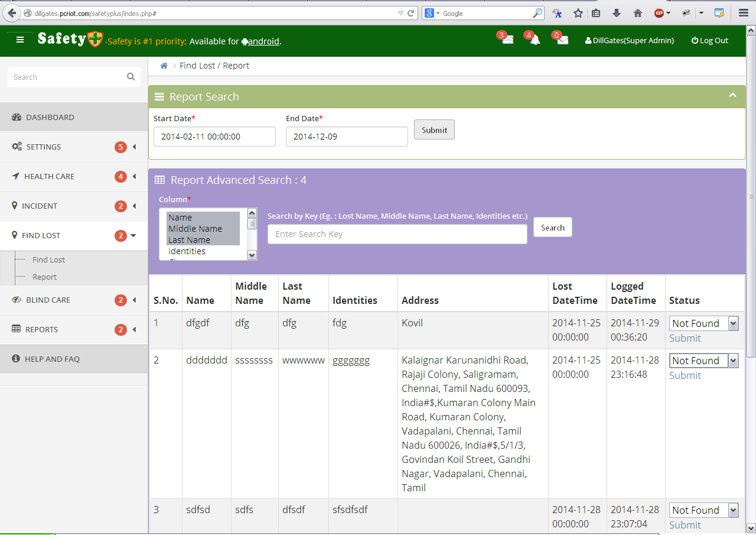Select Last Name in the Column list
The height and width of the screenshot is (535, 756).
(203, 240)
